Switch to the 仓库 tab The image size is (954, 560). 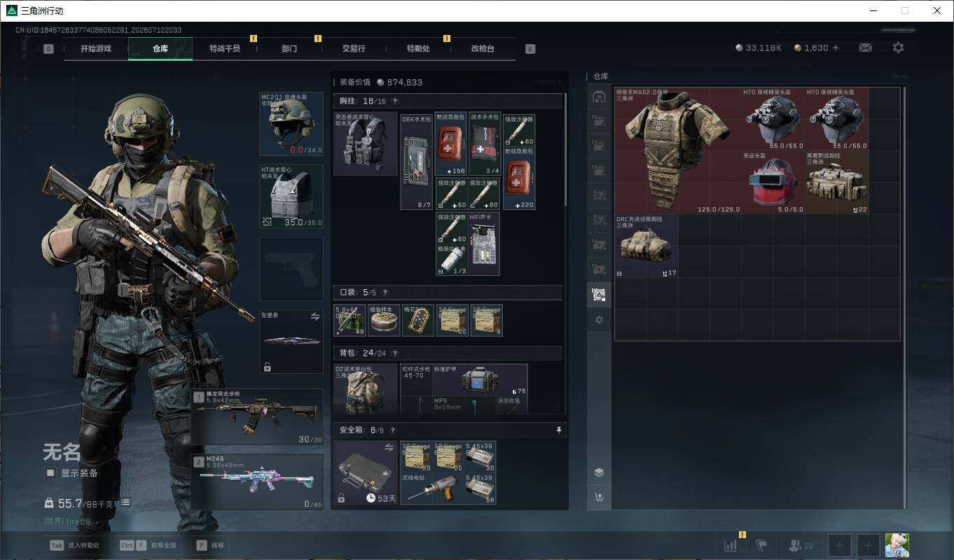coord(160,49)
